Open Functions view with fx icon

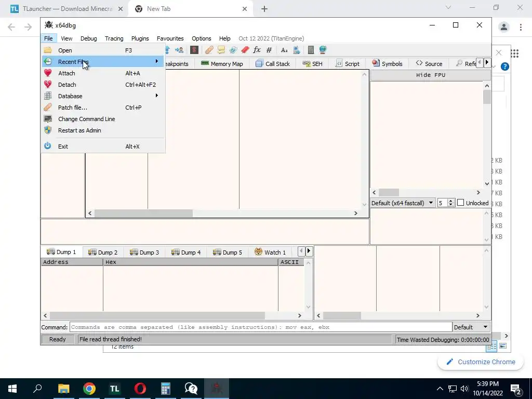pyautogui.click(x=257, y=50)
